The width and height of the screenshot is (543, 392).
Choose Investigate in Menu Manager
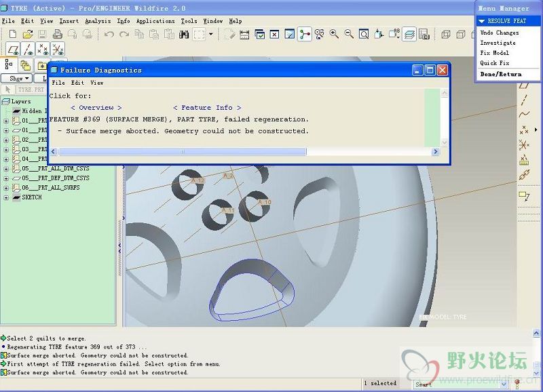pyautogui.click(x=498, y=43)
